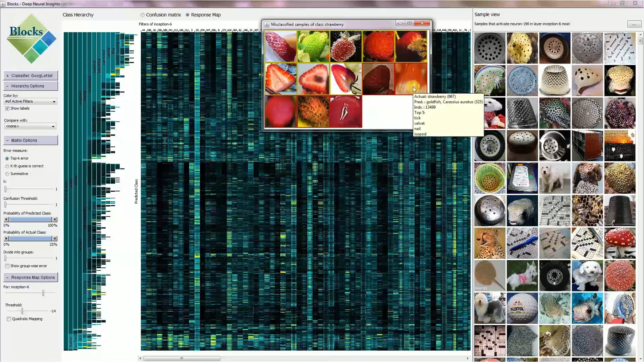
Task: Minimize the Misclassified samples of class strawberry window
Action: tap(400, 23)
